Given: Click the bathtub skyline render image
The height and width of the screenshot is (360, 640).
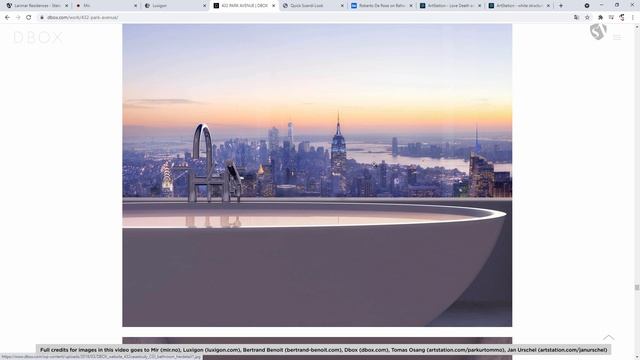Looking at the screenshot, I should (317, 175).
